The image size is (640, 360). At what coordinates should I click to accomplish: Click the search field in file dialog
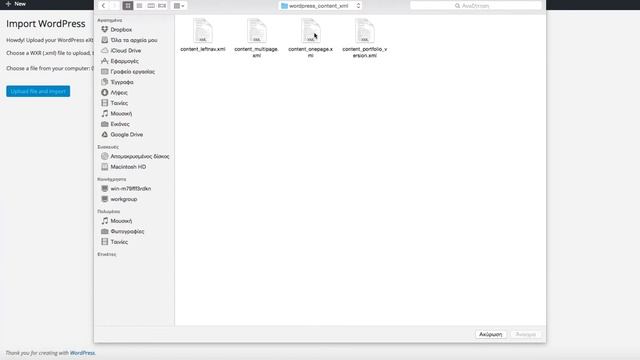pos(476,6)
